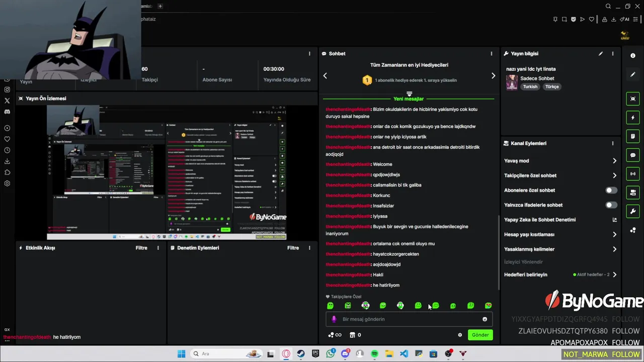The height and width of the screenshot is (362, 644).
Task: Open X (Twitter) in the sidebar
Action: pos(7,101)
